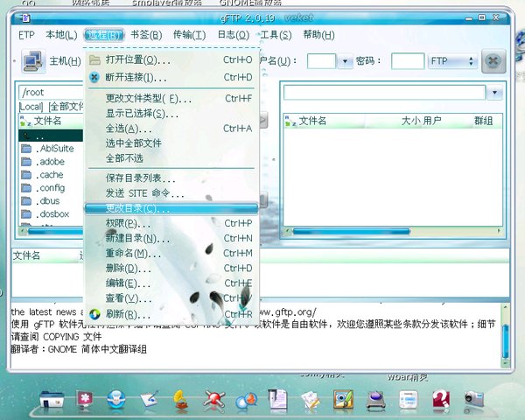Select 重命名(M)... menu entry
525x420 pixels.
(171, 253)
